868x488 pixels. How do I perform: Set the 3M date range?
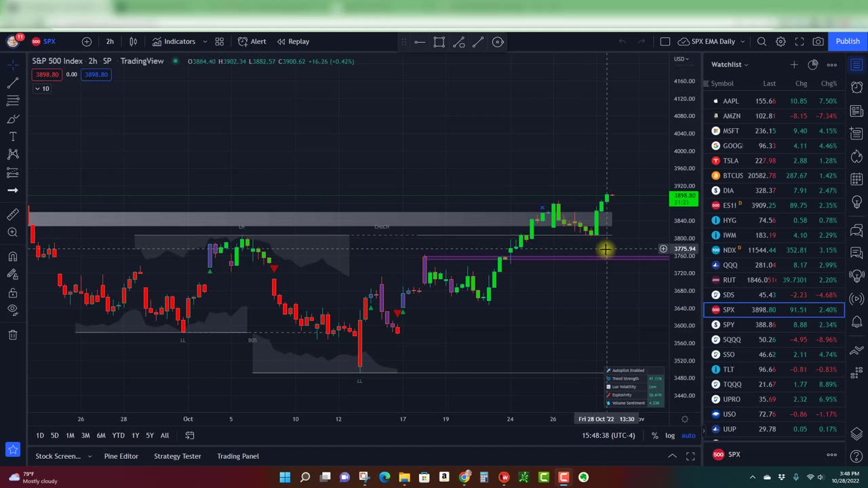click(85, 436)
